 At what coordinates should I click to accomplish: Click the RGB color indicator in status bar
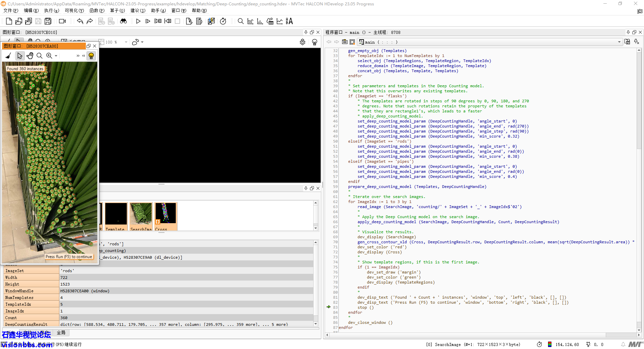pyautogui.click(x=550, y=344)
